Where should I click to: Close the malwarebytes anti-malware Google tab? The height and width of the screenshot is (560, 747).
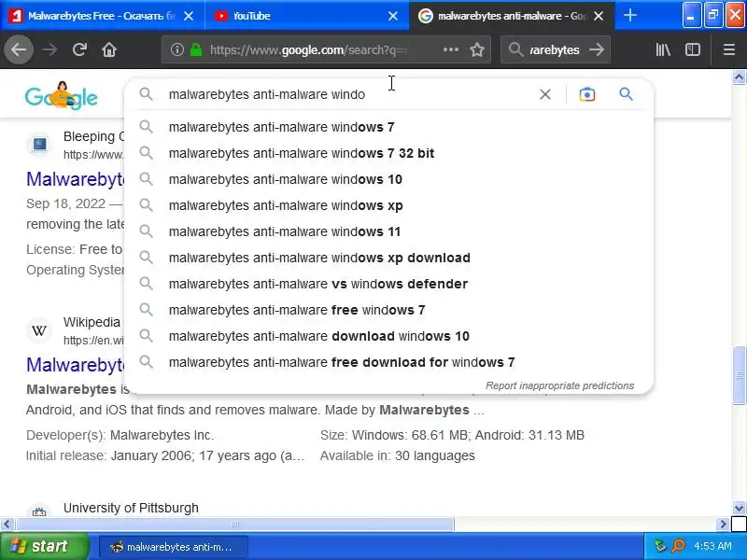[599, 16]
